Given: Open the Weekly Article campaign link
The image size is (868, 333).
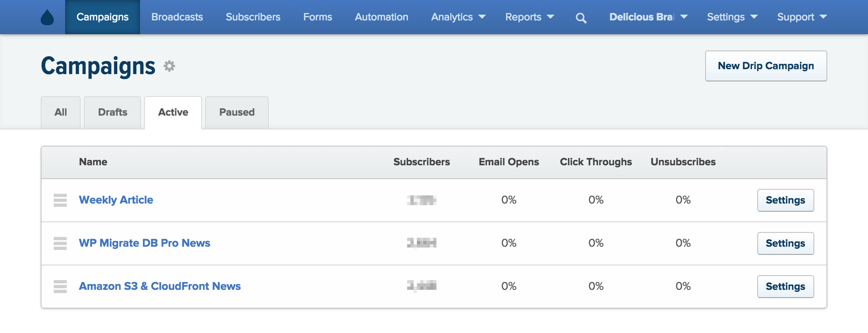Looking at the screenshot, I should (116, 200).
